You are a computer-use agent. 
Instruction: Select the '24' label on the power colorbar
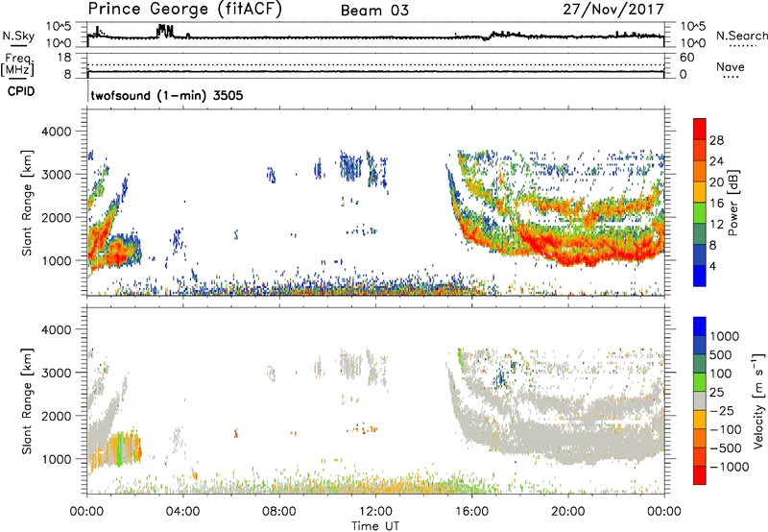pos(716,161)
